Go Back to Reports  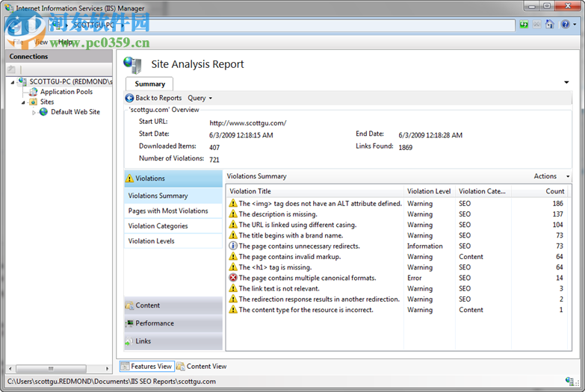(153, 98)
